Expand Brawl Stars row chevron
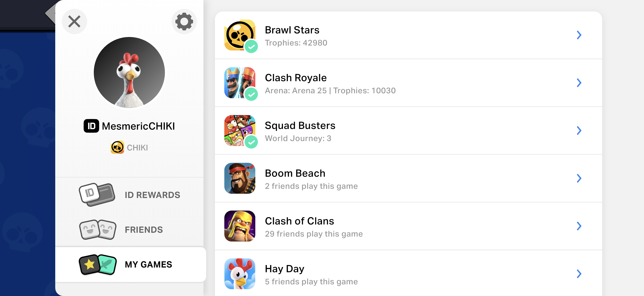This screenshot has width=644, height=296. (x=579, y=35)
